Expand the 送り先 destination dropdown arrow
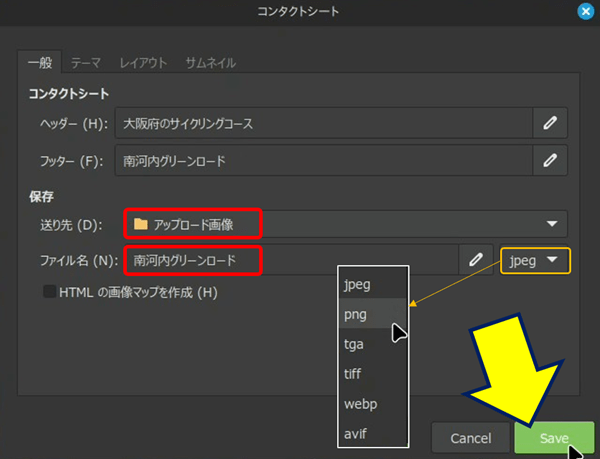 click(552, 224)
